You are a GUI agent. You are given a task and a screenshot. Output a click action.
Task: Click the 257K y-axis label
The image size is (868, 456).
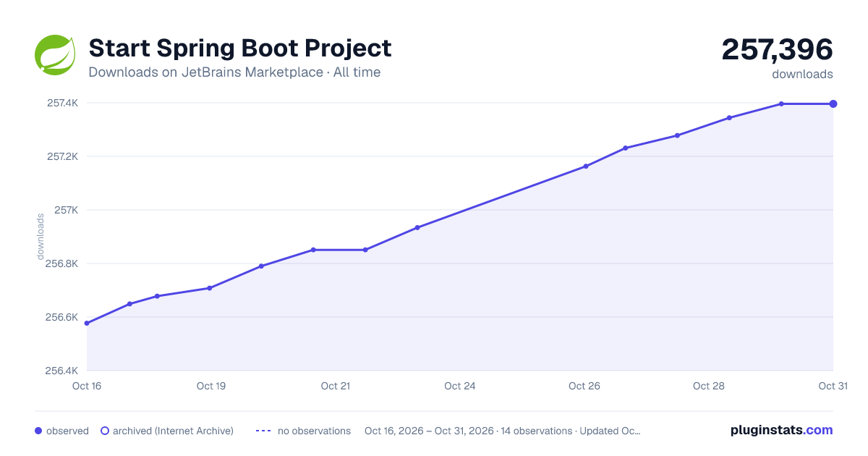coord(67,210)
